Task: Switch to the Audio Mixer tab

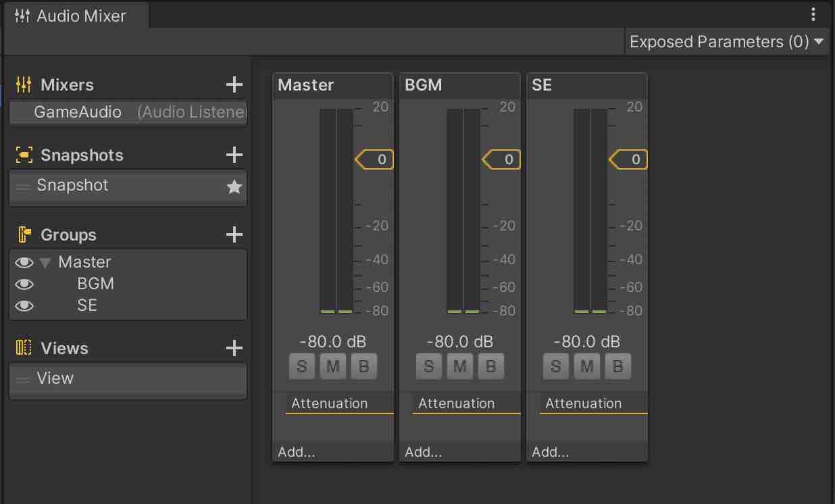Action: 74,16
